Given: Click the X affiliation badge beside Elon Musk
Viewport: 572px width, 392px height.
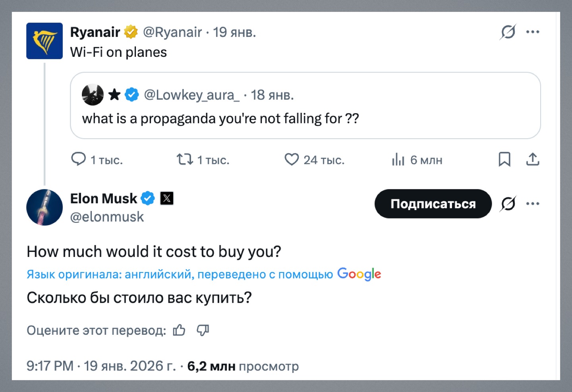Looking at the screenshot, I should pos(167,198).
